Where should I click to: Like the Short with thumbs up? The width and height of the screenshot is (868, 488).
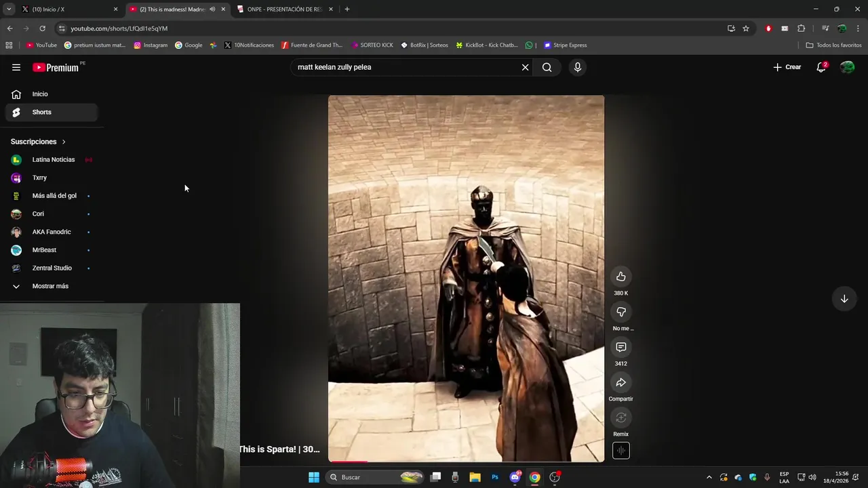coord(620,277)
